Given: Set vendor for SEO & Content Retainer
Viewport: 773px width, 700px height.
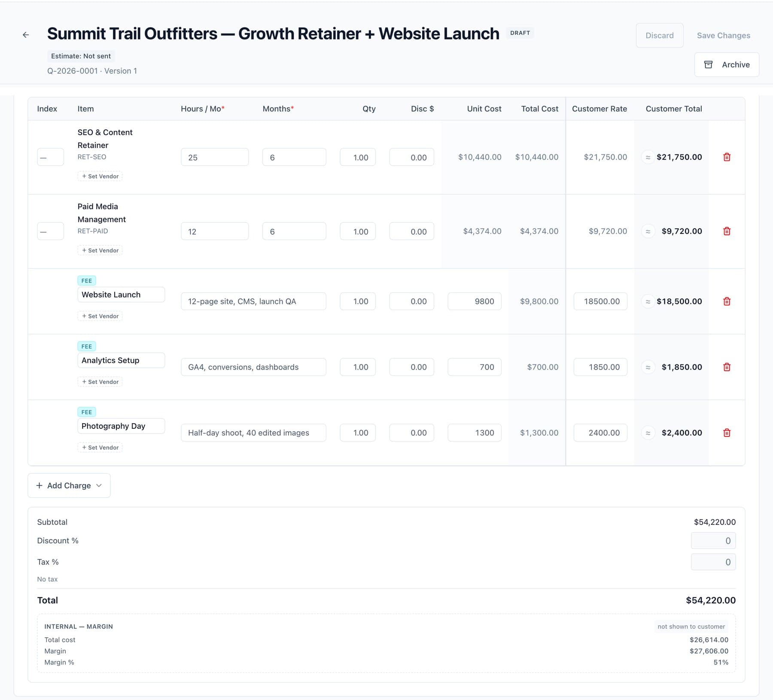Looking at the screenshot, I should (x=100, y=176).
